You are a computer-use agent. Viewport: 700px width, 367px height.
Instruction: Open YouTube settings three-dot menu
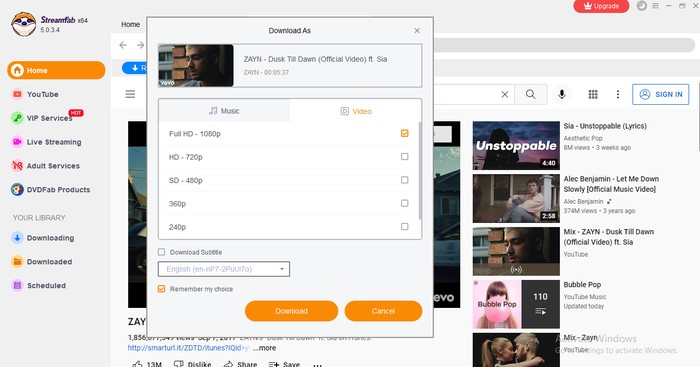click(618, 94)
